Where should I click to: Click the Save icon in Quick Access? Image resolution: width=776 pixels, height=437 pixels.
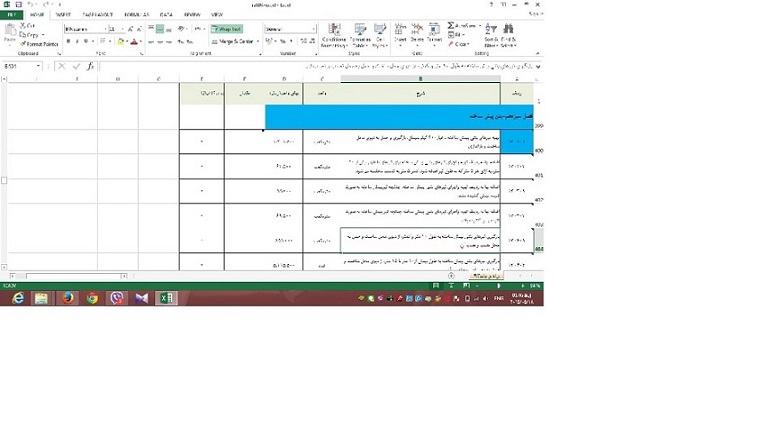click(19, 4)
